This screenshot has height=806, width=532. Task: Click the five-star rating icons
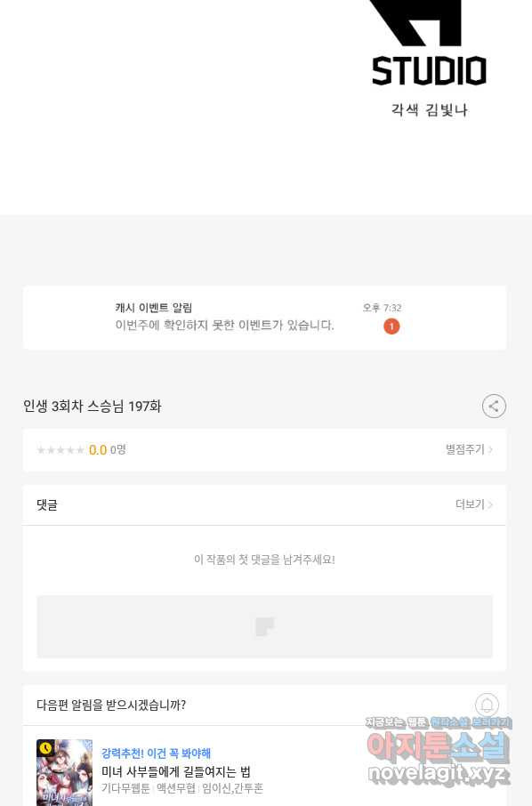[60, 450]
